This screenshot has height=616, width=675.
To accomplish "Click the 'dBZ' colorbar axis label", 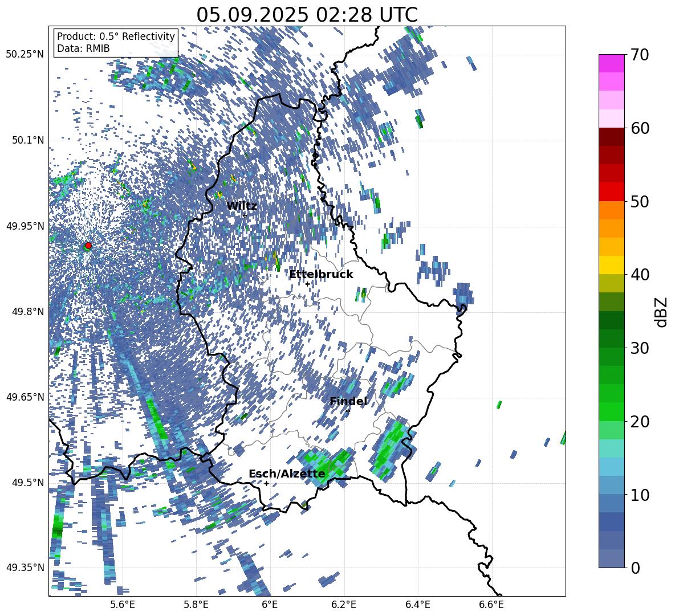I will click(661, 312).
